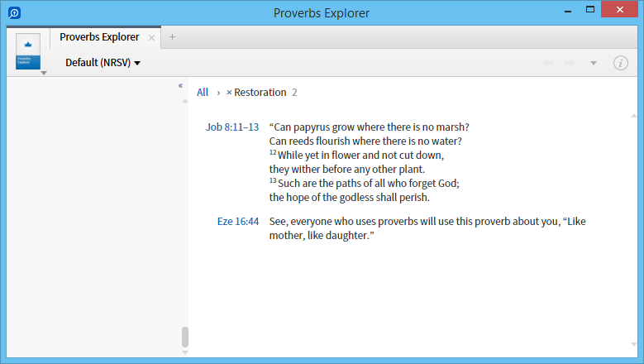
Task: Show the information panel icon
Action: (621, 63)
